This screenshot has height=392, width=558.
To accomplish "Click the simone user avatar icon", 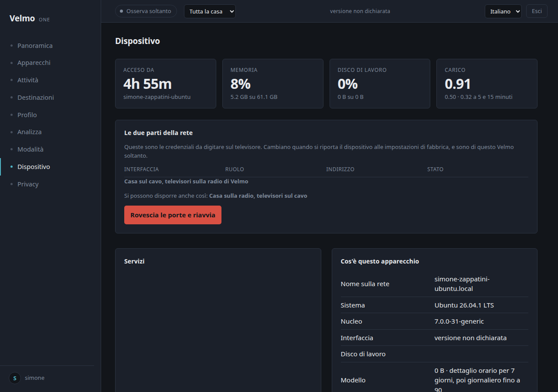I will click(15, 378).
